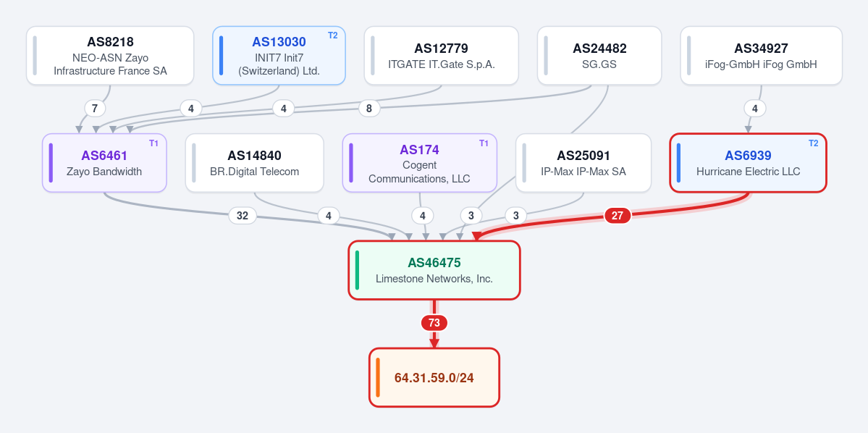Select the AS34927 iFog GmbH node
The image size is (868, 433).
[761, 56]
